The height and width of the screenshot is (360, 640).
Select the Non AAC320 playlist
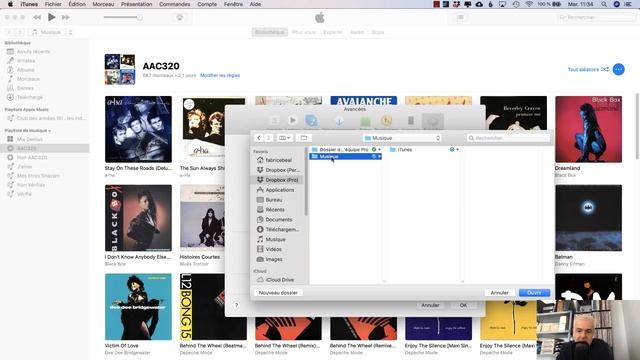pyautogui.click(x=32, y=157)
